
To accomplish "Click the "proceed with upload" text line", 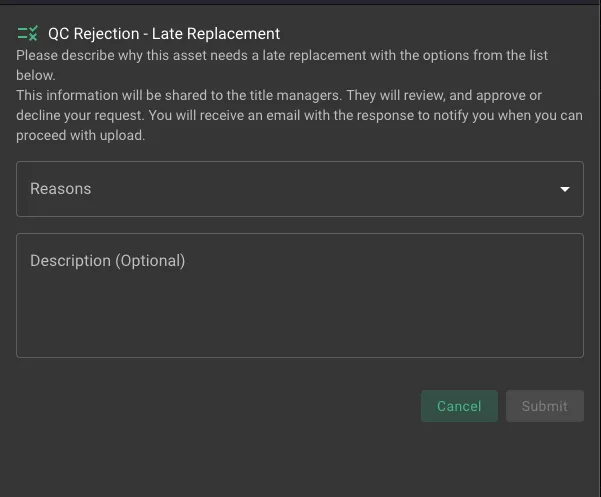I will [x=81, y=136].
